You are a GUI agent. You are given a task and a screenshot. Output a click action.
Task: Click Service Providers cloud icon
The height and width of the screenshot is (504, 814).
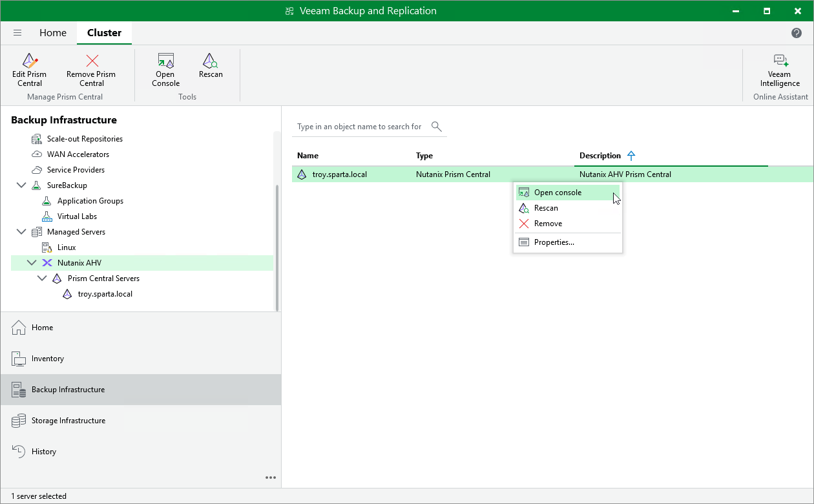pos(37,170)
